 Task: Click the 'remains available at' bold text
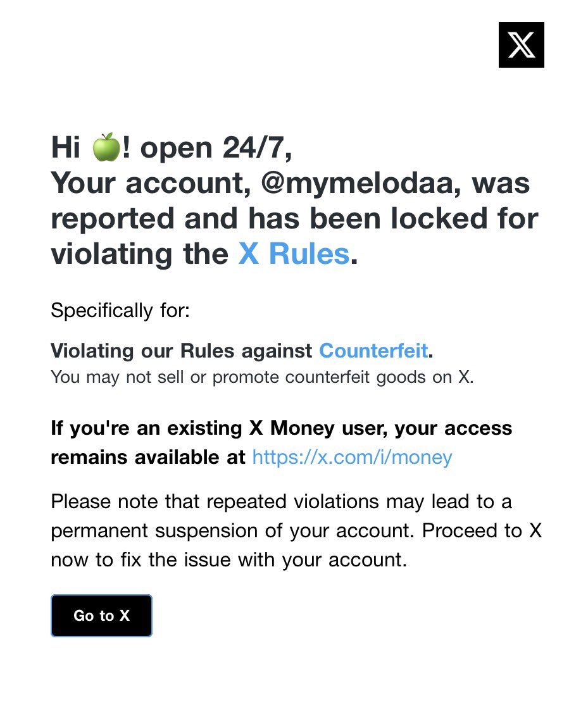pos(148,458)
